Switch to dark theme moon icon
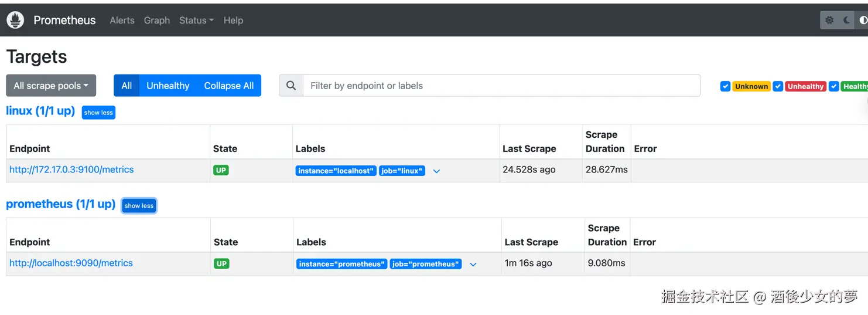Screen dimensions: 868x315 847,20
